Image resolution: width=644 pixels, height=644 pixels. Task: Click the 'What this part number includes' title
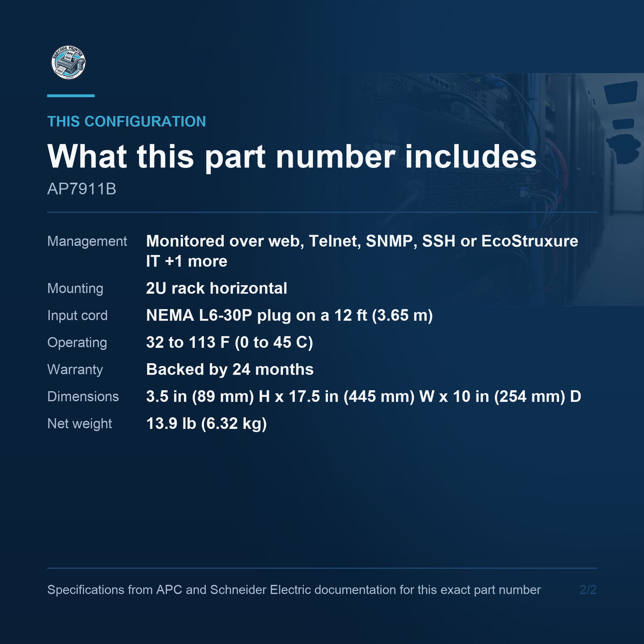point(292,156)
